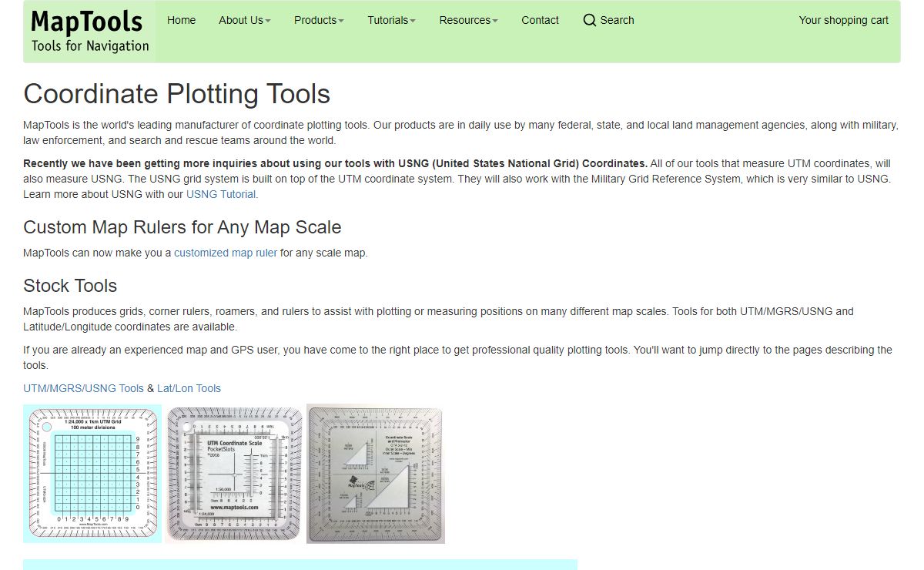Click the Coordinate Scale and Protractor image
Image resolution: width=924 pixels, height=570 pixels.
pos(375,474)
